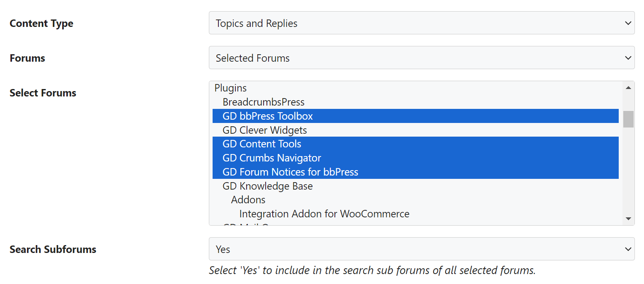This screenshot has height=284, width=644.
Task: Click the Selected Forums chevron arrow
Action: 628,58
